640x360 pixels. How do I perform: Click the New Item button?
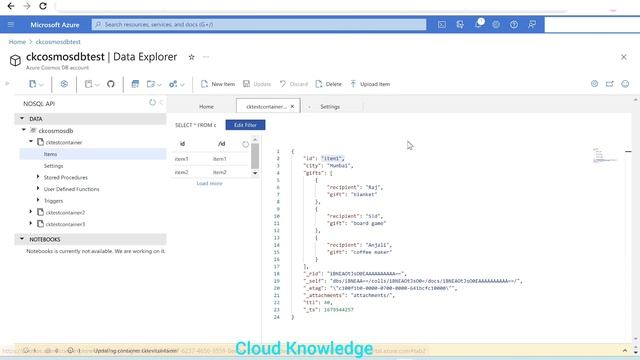(218, 84)
